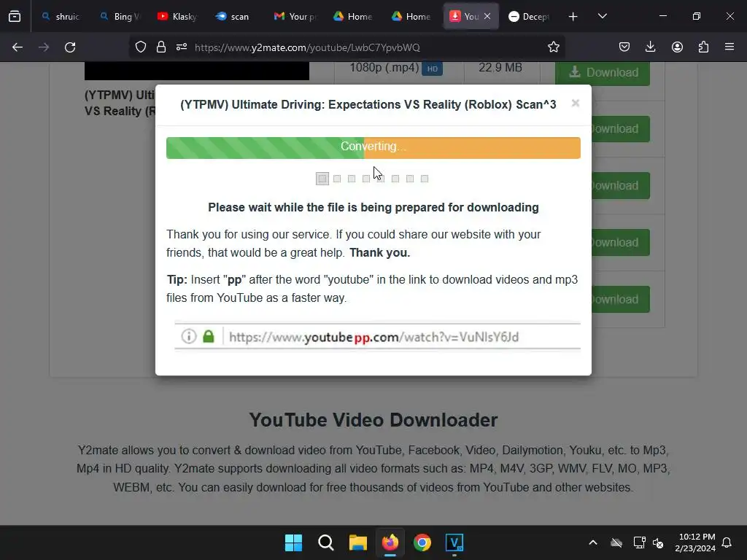Open the Firefox account icon

[x=677, y=47]
